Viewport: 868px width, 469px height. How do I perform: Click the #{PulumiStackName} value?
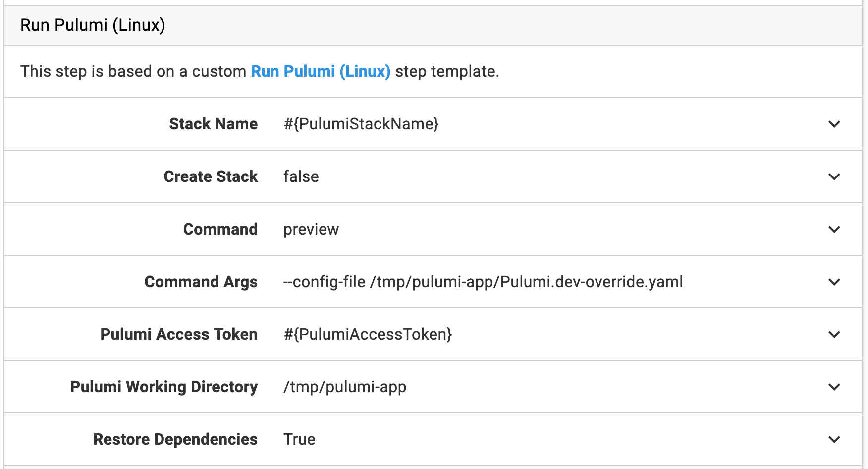point(361,124)
